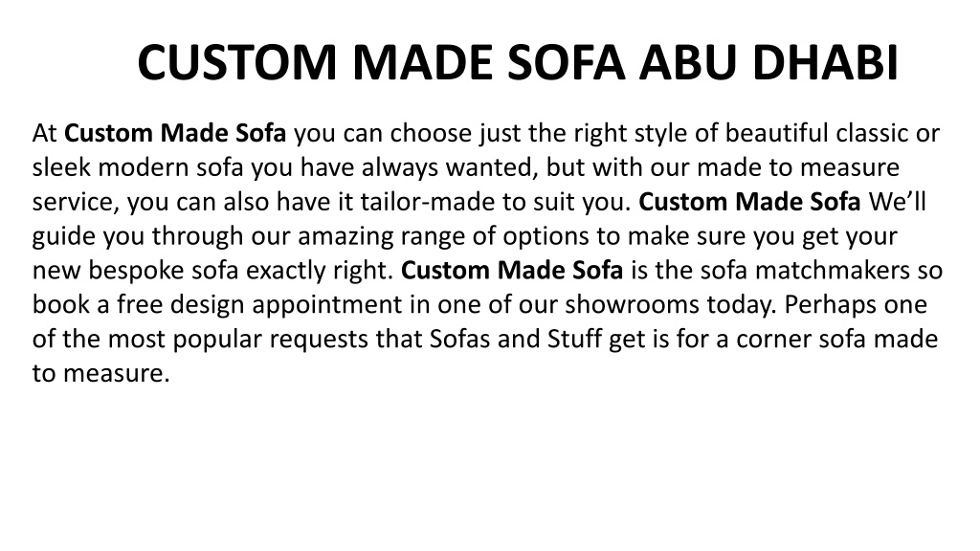Click the word 'showrooms' in the text
Screen dimensions: 980x551
point(632,305)
